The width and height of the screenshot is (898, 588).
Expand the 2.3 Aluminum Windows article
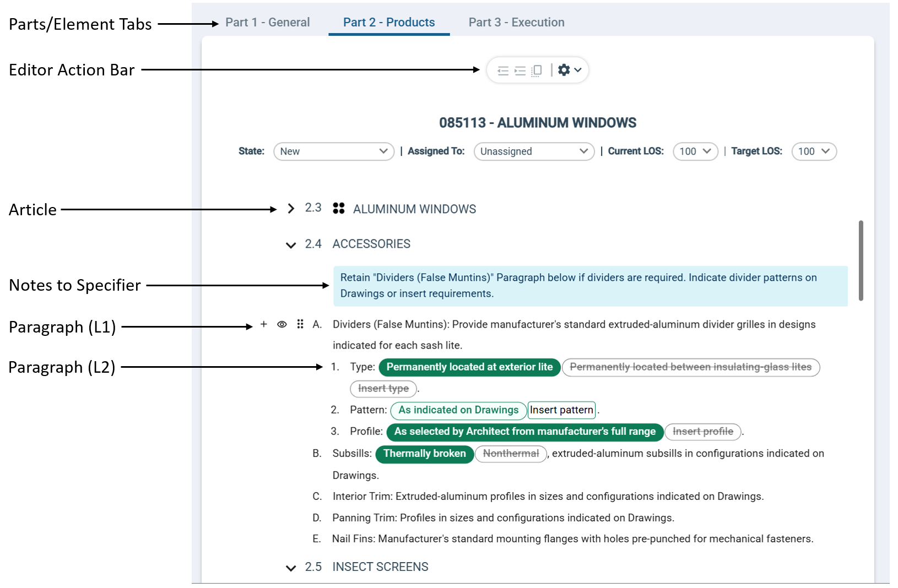click(x=291, y=209)
